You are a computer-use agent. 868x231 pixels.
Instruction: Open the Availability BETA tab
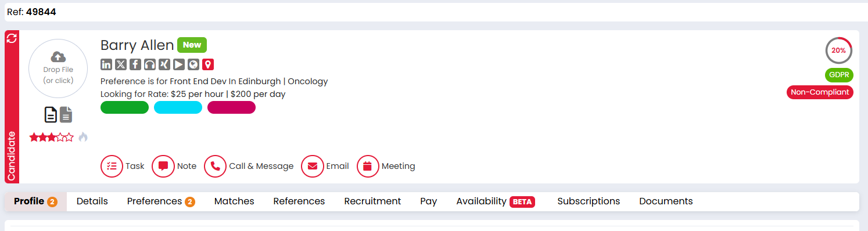pos(496,201)
